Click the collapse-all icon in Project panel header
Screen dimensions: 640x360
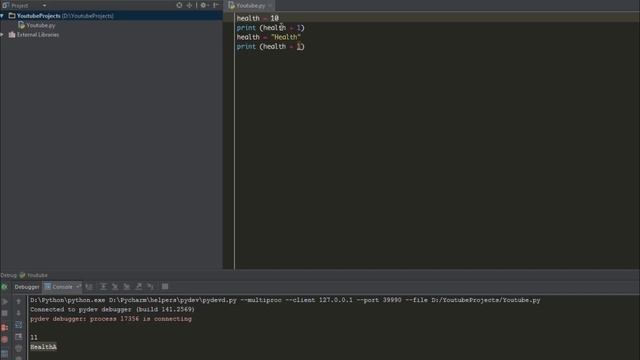click(189, 5)
